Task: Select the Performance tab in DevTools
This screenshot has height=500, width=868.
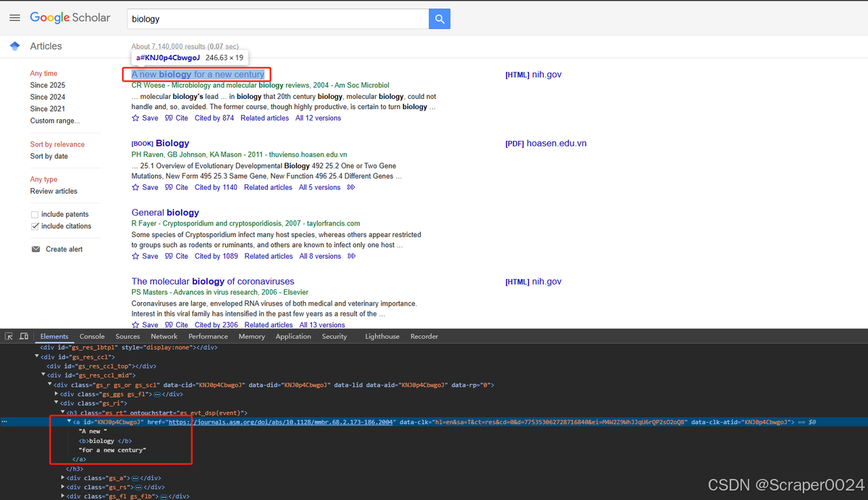Action: (208, 336)
